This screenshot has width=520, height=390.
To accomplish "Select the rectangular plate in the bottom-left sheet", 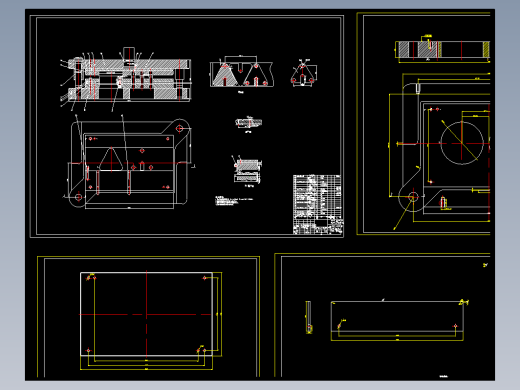I will tap(146, 314).
